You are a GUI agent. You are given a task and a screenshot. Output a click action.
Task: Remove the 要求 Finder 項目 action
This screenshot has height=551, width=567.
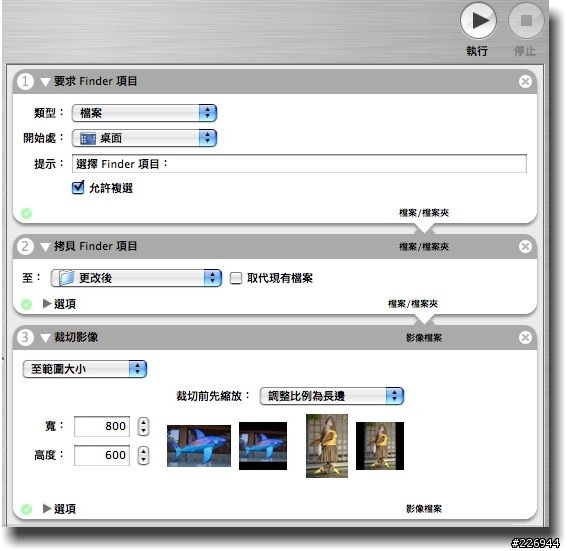tap(525, 82)
